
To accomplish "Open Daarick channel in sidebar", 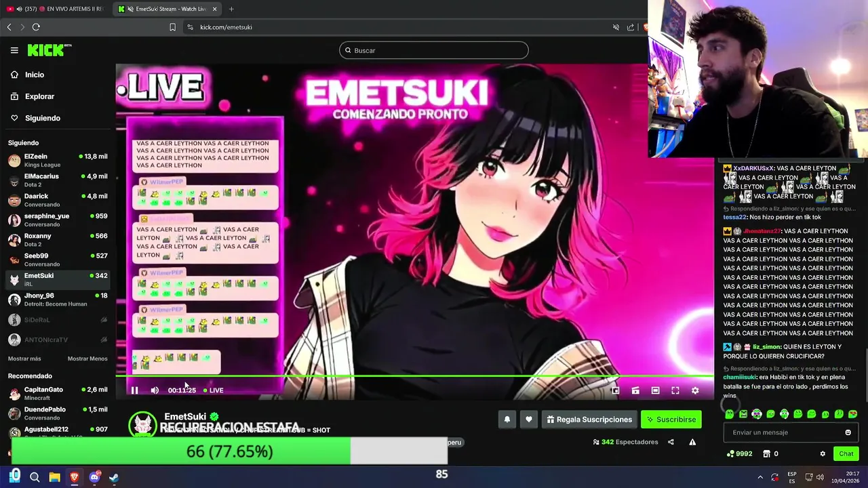I will (57, 200).
